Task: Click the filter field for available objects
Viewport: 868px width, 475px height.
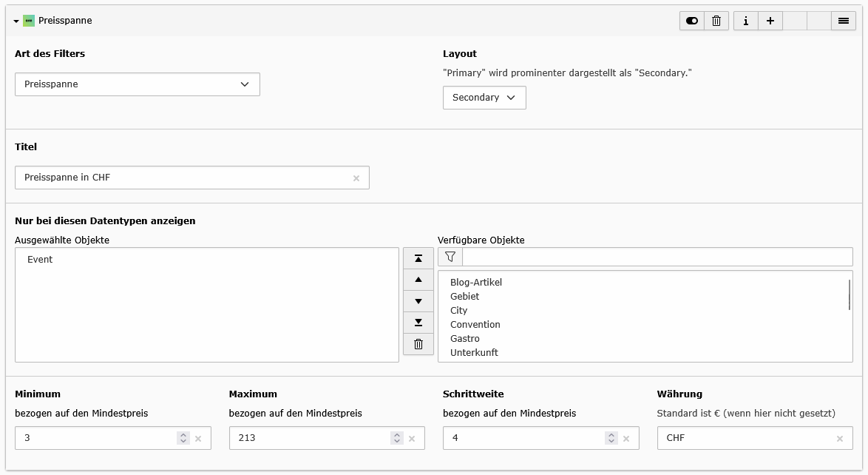Action: pyautogui.click(x=657, y=257)
